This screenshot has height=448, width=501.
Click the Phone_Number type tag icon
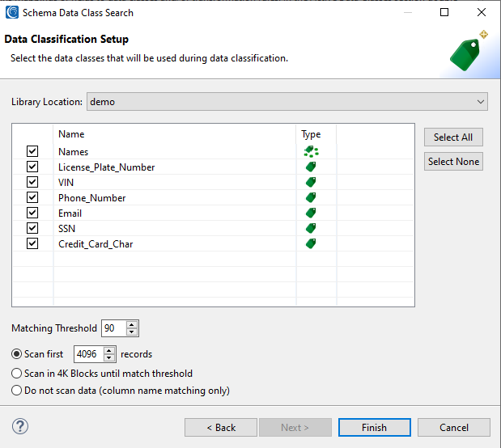311,197
